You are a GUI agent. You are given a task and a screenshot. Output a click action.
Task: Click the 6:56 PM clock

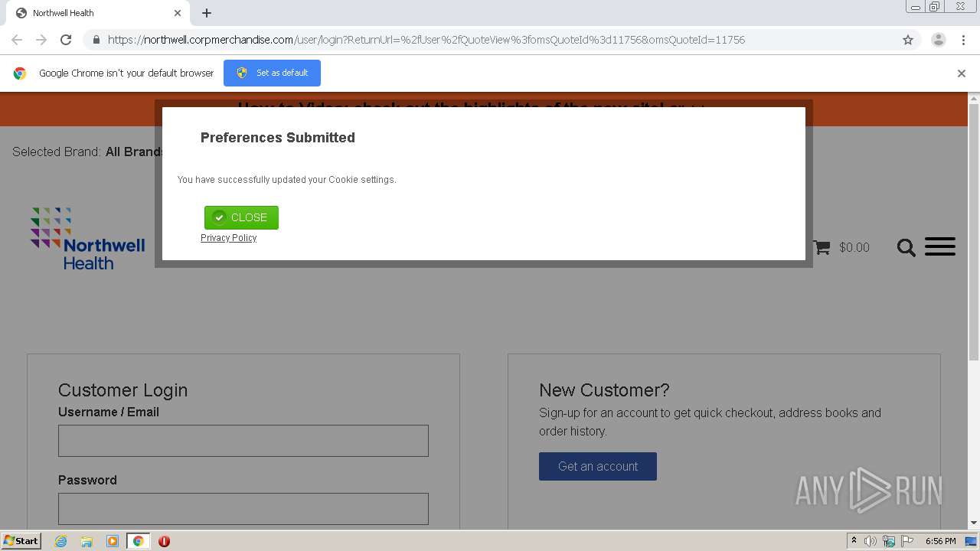coord(940,541)
